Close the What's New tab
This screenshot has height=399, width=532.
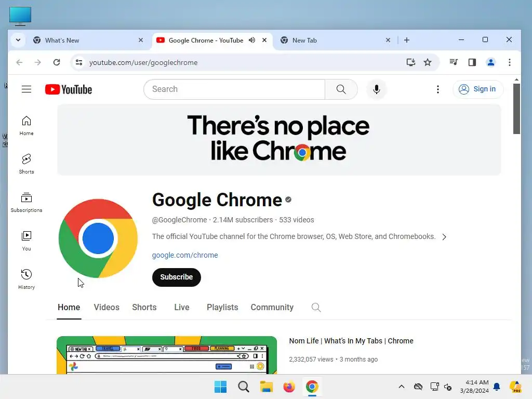pos(141,40)
